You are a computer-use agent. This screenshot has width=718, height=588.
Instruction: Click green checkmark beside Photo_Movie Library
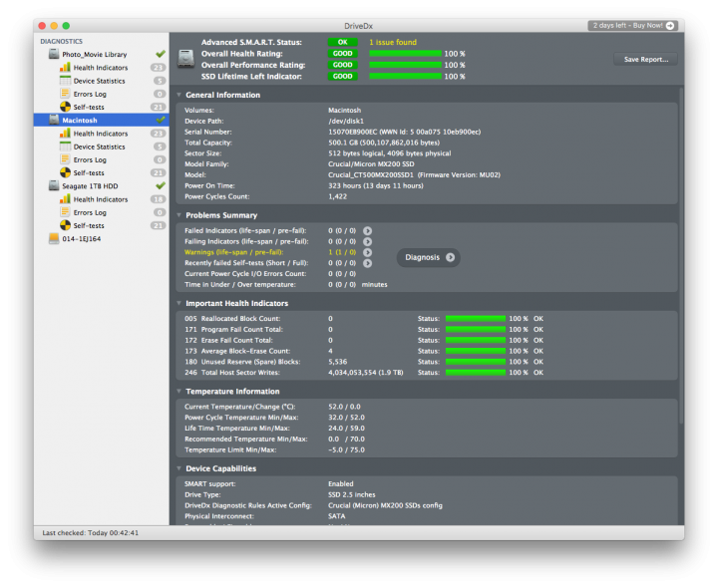pos(161,54)
